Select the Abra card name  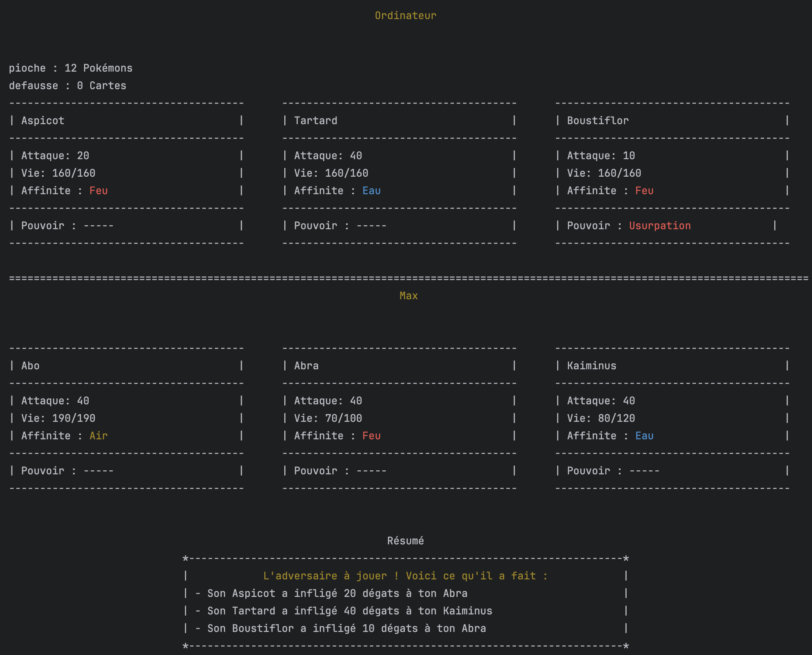click(x=306, y=366)
